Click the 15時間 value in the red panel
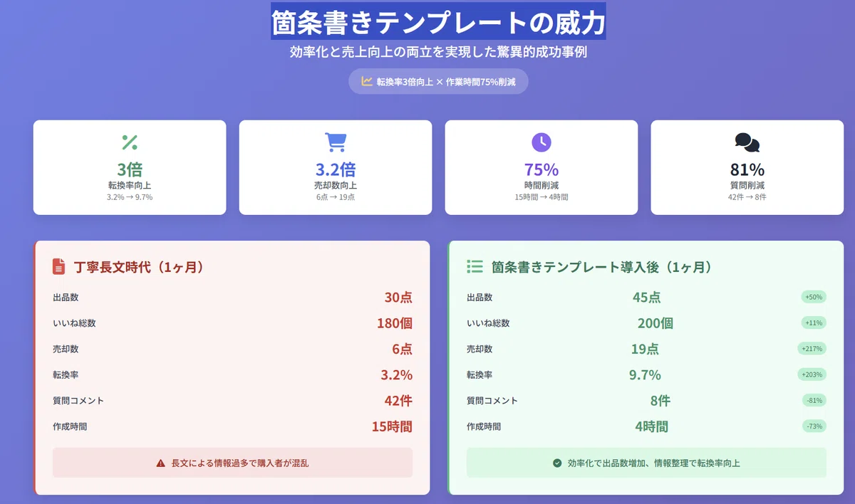The width and height of the screenshot is (855, 504). coord(392,426)
